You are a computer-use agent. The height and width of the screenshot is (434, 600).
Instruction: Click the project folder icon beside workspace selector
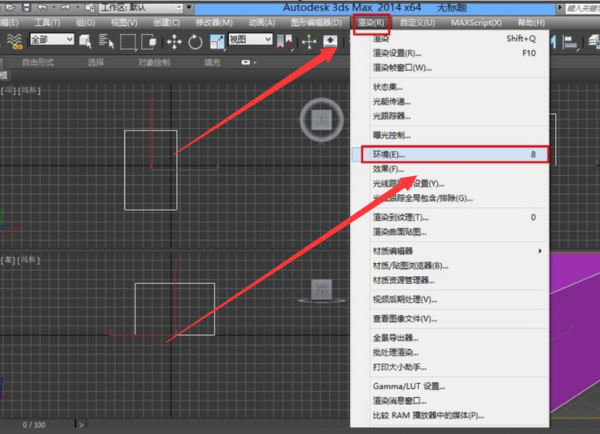90,7
